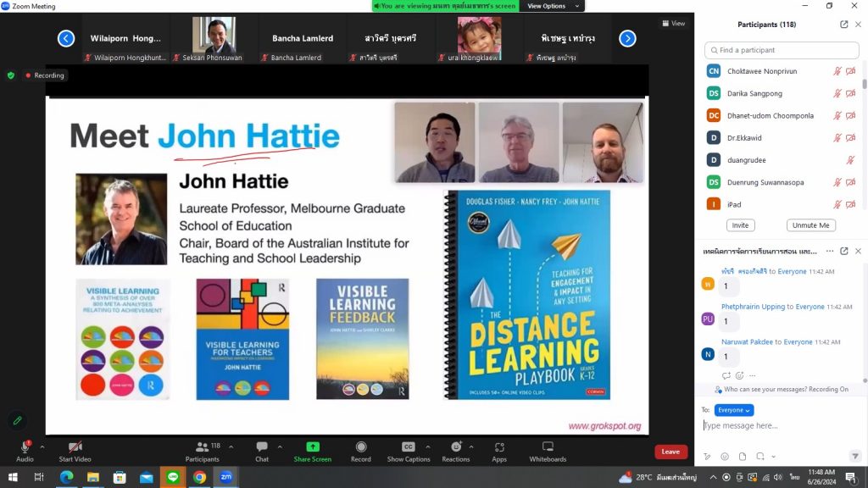Click the file attachment icon in chat
Screen dimensions: 868x488
click(x=743, y=456)
